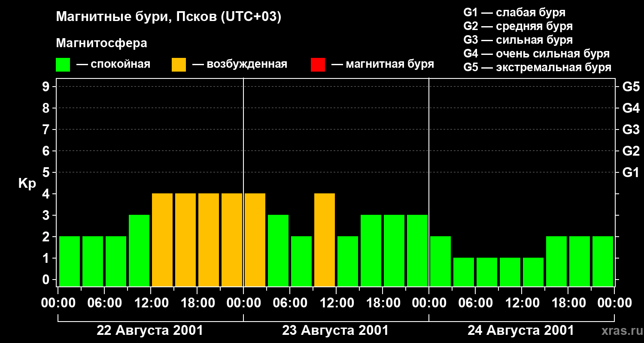Select the 'Магнитосфера' legend heading
Viewport: 644px width, 343px height.
[x=102, y=43]
